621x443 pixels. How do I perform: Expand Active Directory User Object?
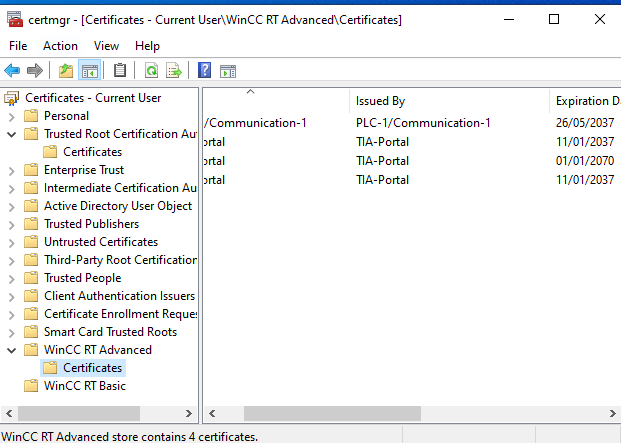tap(11, 207)
